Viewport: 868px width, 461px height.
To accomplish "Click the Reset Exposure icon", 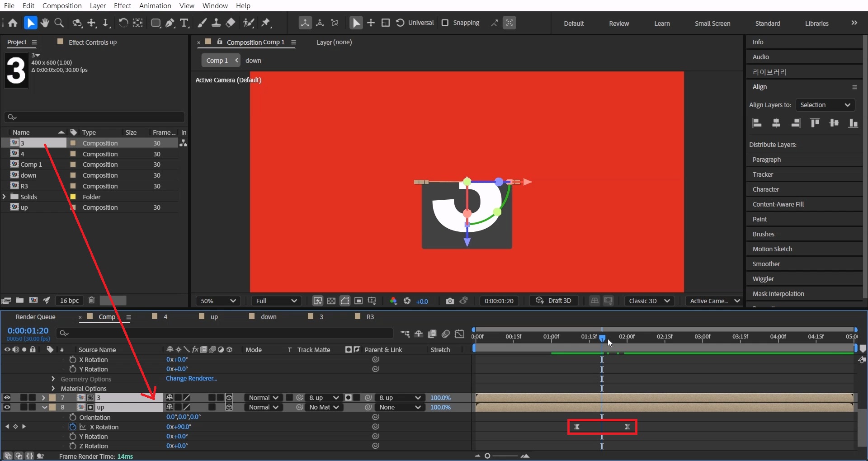I will (407, 301).
